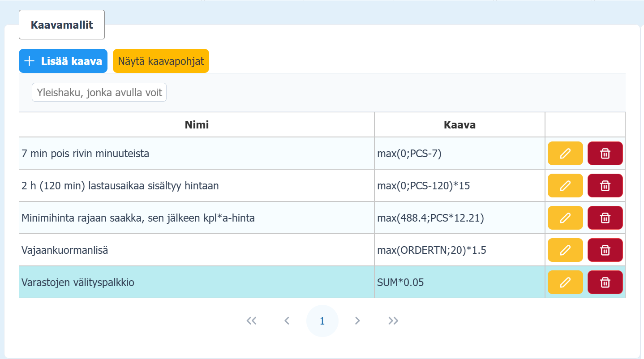Delete the Minimihinta rajaan saakka formula
This screenshot has height=359, width=644.
point(605,218)
